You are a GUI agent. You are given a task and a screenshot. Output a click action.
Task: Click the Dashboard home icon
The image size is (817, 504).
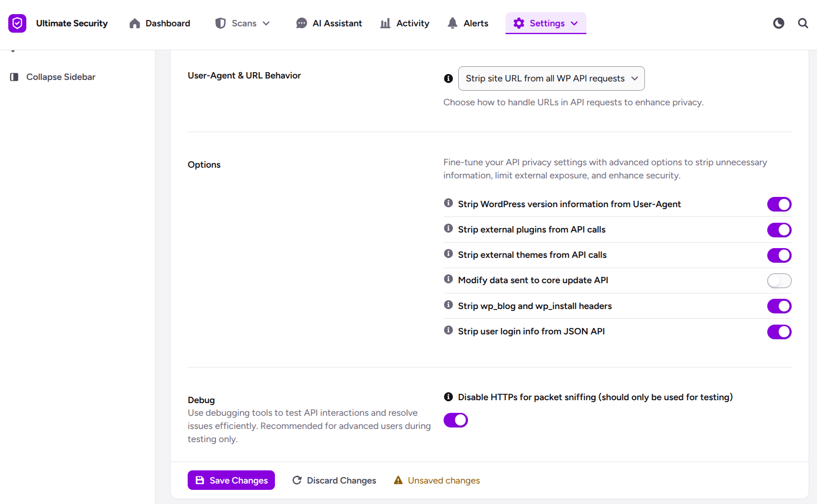click(135, 23)
